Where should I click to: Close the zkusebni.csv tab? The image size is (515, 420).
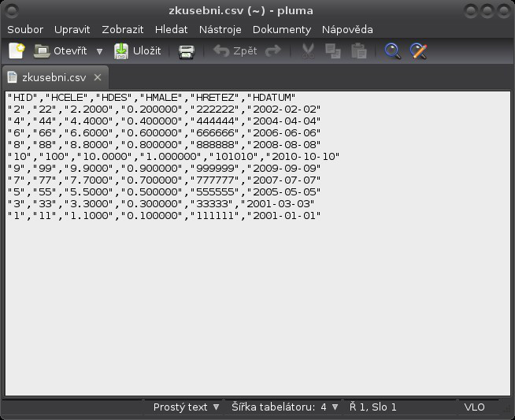click(98, 77)
